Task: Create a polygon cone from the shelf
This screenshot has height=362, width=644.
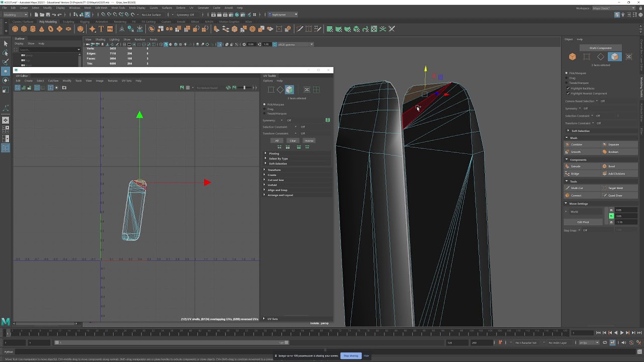Action: coord(42,29)
